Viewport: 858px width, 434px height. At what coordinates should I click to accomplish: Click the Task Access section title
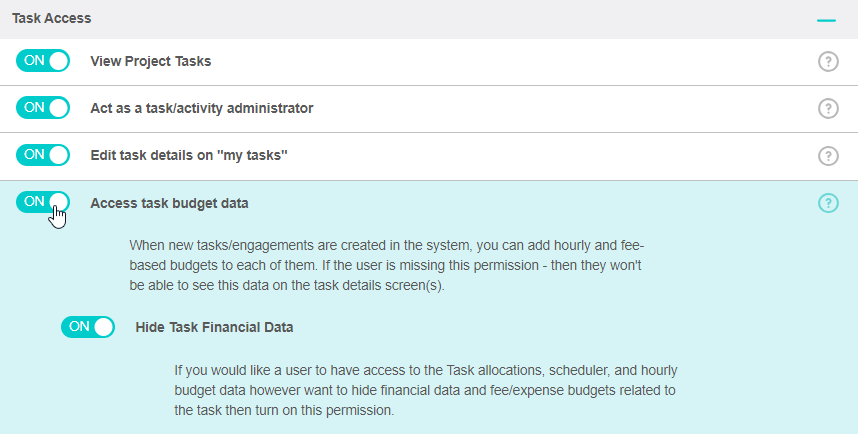[52, 19]
